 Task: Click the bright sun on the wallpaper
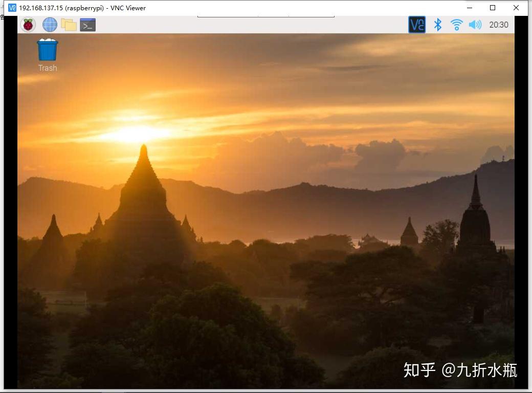[x=136, y=134]
